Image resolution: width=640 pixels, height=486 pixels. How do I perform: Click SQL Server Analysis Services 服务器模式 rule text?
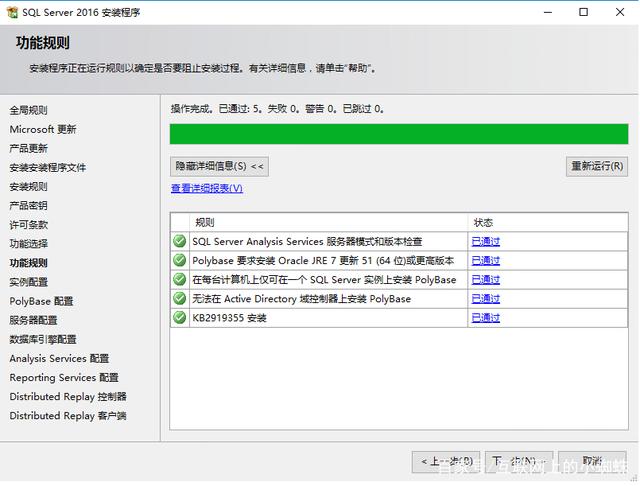coord(307,242)
